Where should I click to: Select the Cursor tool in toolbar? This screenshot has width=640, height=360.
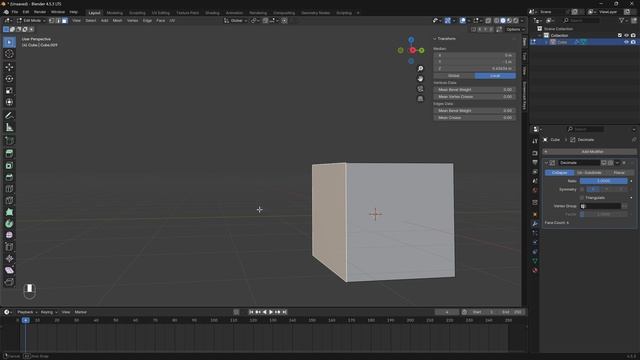pyautogui.click(x=9, y=54)
